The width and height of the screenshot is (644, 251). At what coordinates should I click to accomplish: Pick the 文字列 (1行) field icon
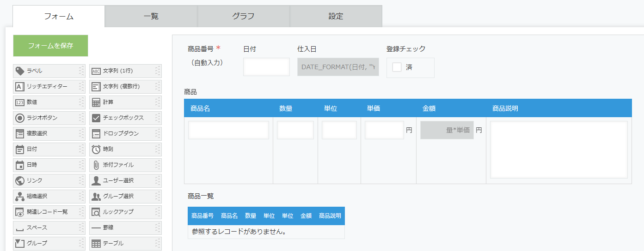96,71
